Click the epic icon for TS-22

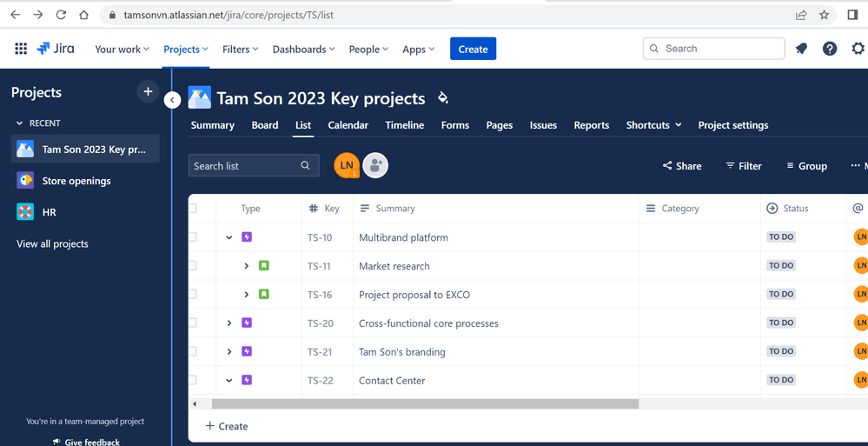(247, 380)
